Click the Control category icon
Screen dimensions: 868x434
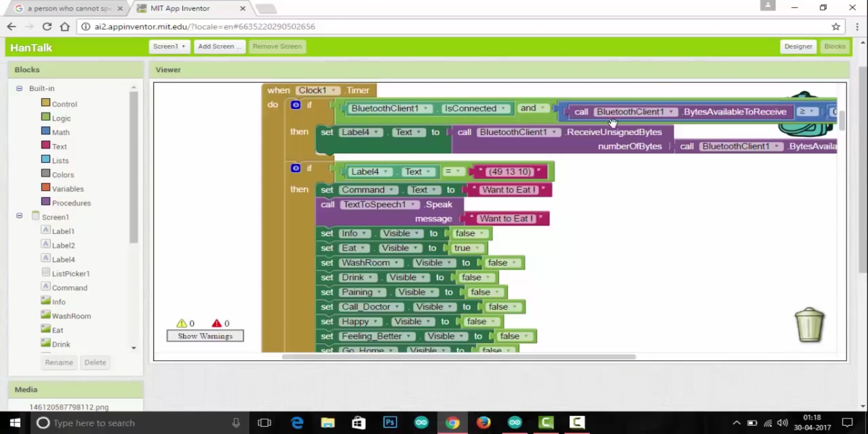pyautogui.click(x=45, y=104)
